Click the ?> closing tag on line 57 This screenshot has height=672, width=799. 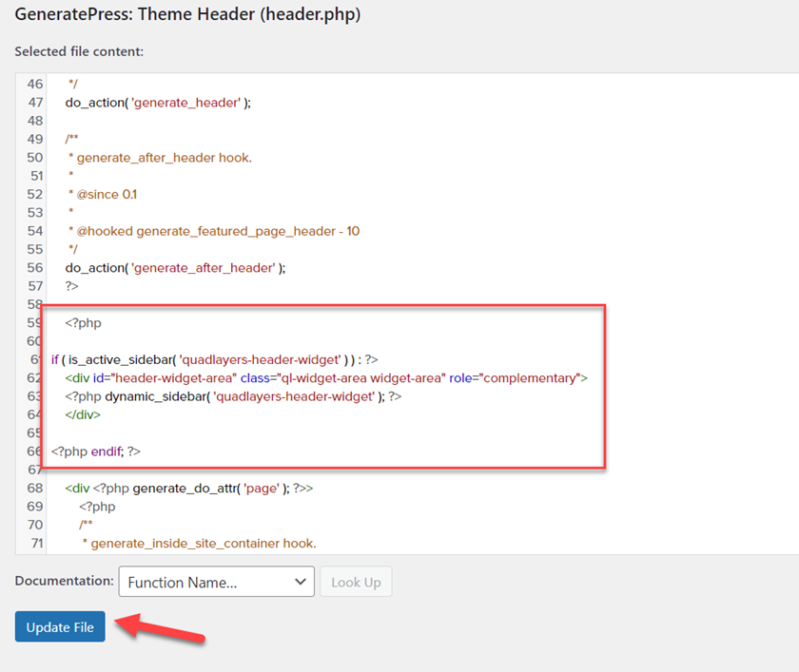71,286
